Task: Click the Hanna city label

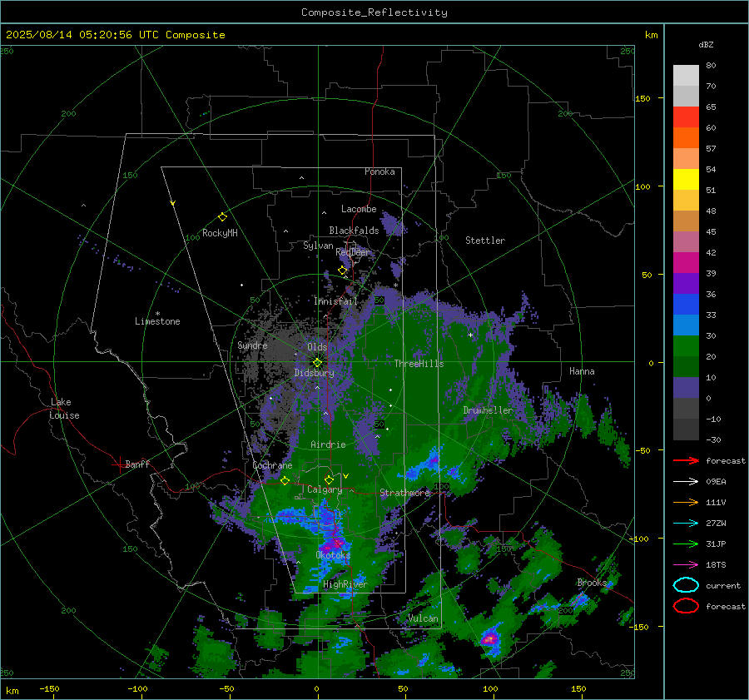Action: [582, 371]
